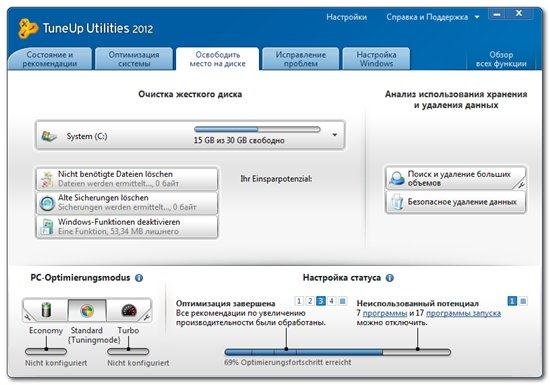Click the System (C:) drive icon
The height and width of the screenshot is (385, 550).
pos(49,136)
